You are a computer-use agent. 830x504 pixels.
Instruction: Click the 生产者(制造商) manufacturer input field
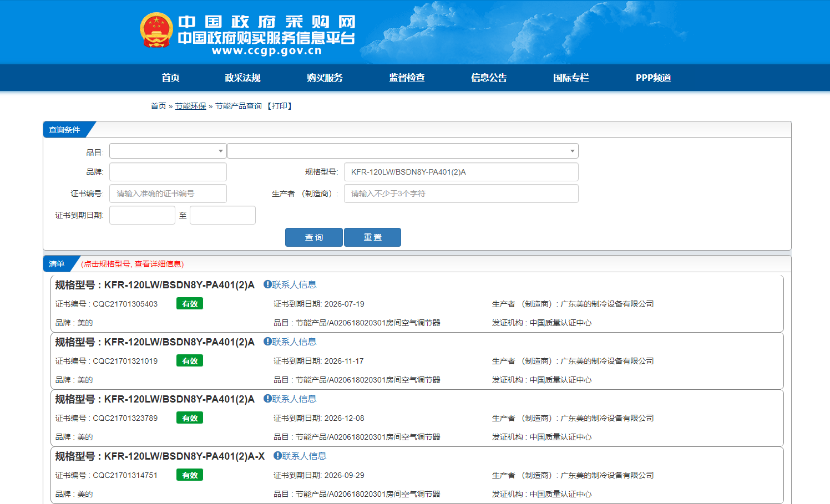[x=461, y=194]
